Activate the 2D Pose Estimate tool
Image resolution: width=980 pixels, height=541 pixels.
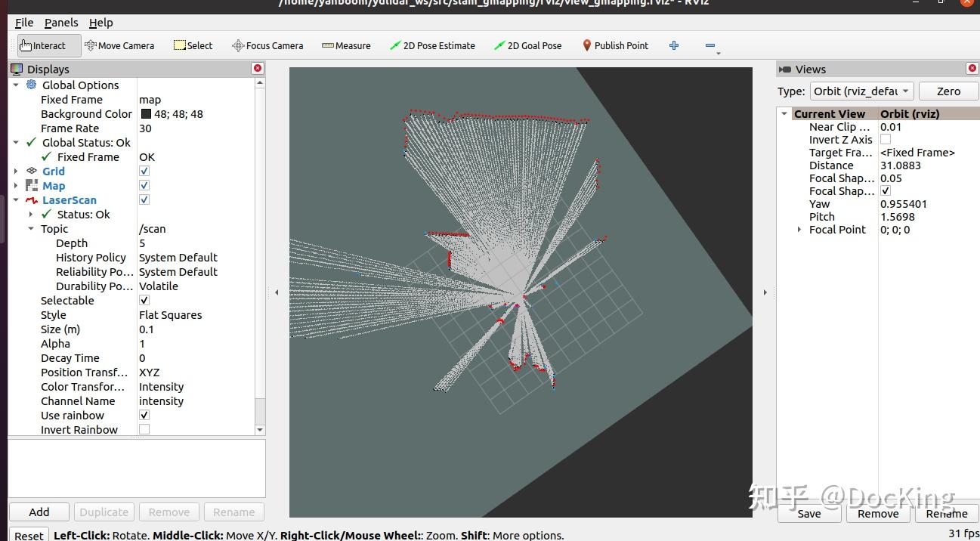pyautogui.click(x=432, y=45)
